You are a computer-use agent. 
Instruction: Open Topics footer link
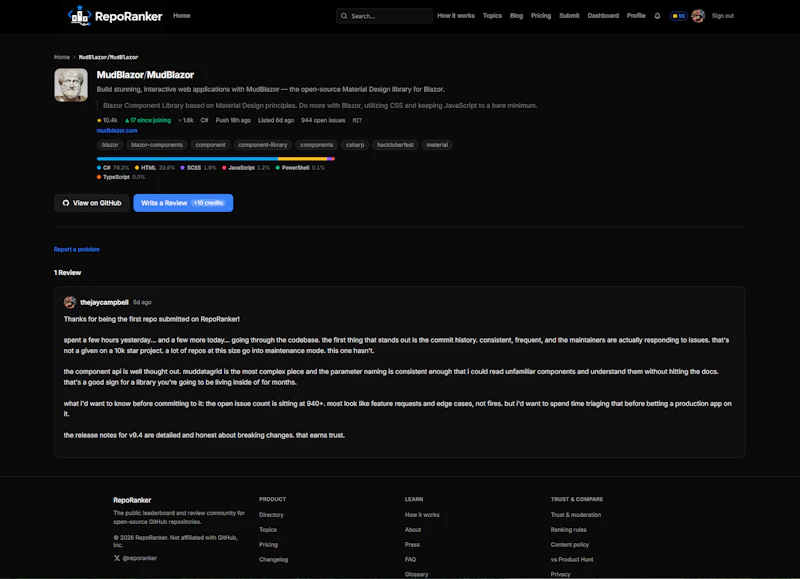coord(268,530)
